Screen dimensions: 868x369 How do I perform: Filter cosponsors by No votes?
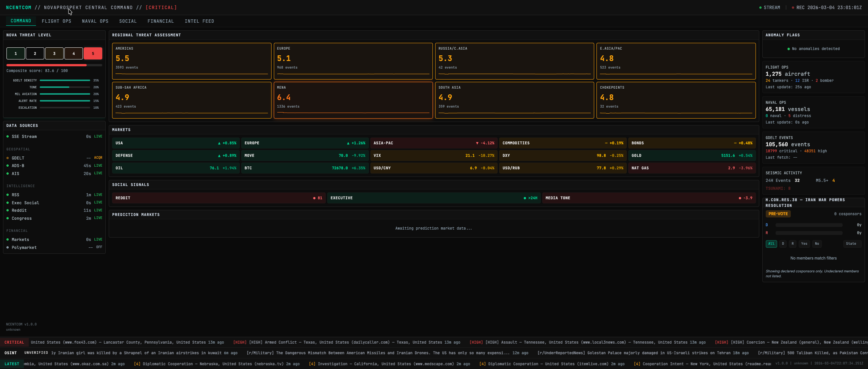(817, 244)
